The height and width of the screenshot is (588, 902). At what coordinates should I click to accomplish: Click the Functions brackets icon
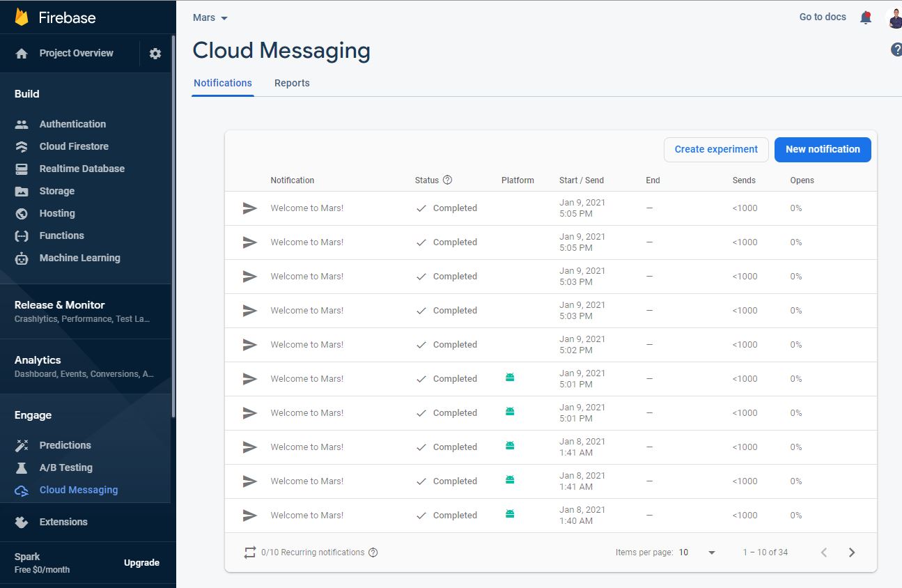point(22,236)
